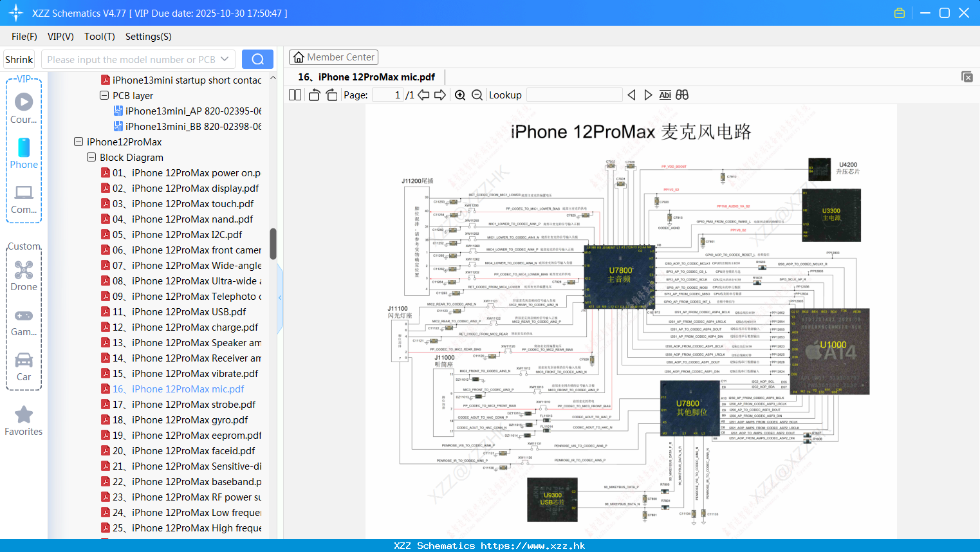The width and height of the screenshot is (980, 552).
Task: Open the Courses sidebar icon
Action: pyautogui.click(x=24, y=107)
